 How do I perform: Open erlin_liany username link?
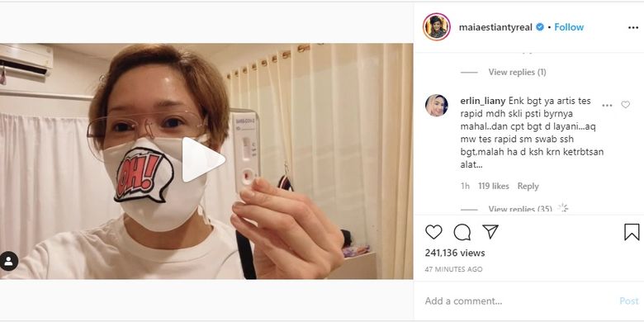483,101
